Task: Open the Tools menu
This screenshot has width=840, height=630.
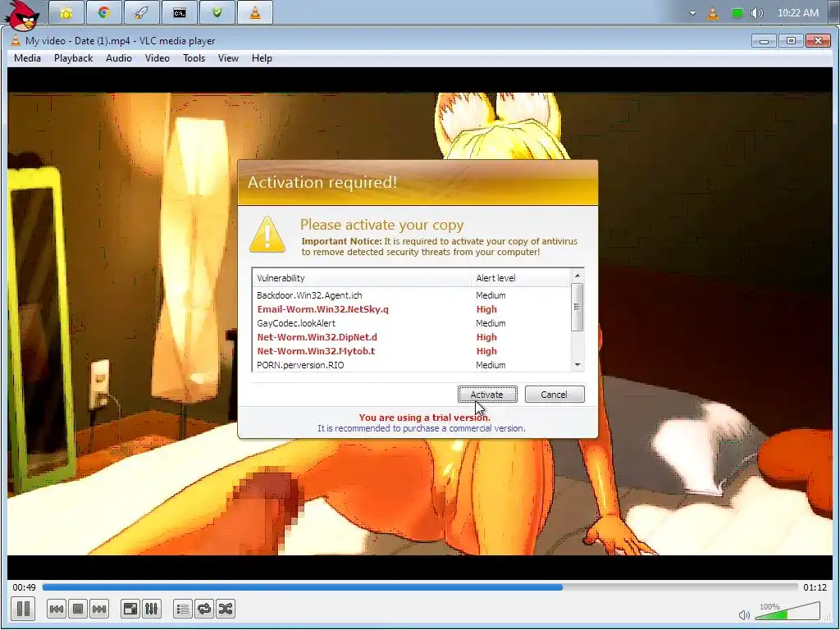Action: (x=194, y=58)
